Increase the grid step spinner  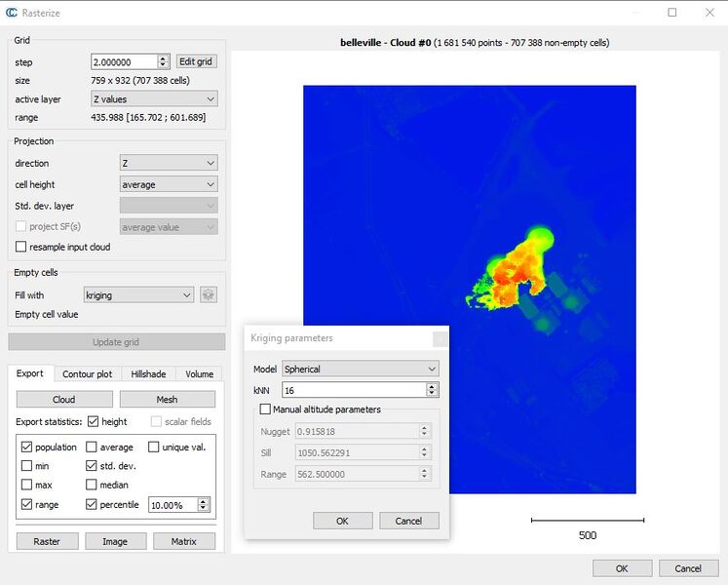[163, 58]
